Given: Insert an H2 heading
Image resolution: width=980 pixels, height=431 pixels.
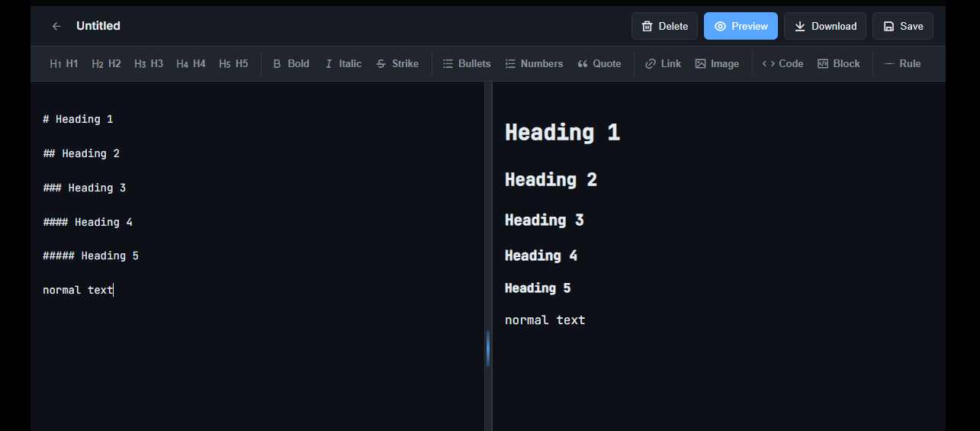Looking at the screenshot, I should [106, 64].
